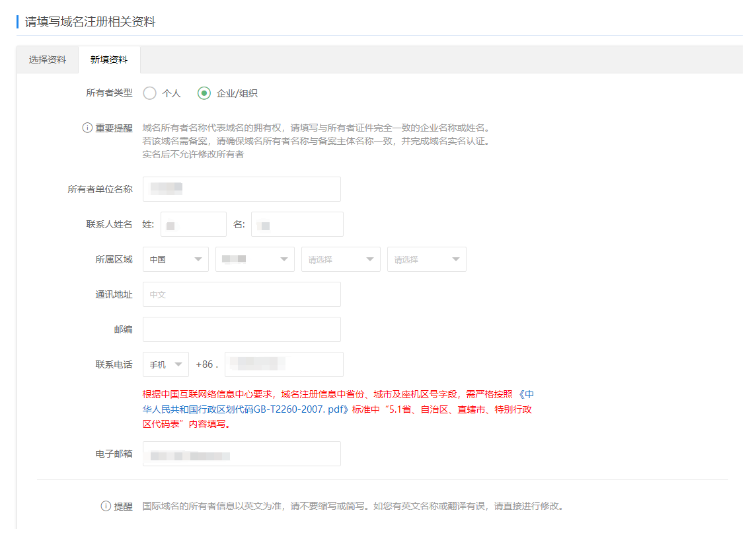Click the contact surname 姓 field
Screen dimensions: 756x541
(x=193, y=224)
